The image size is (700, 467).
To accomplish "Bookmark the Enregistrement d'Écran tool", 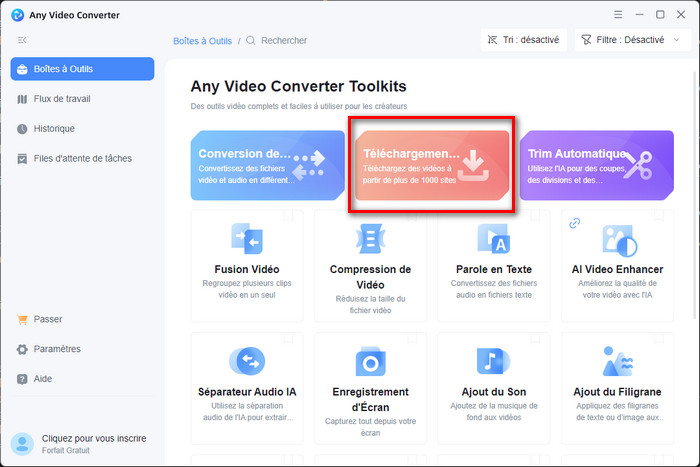I will tap(412, 338).
